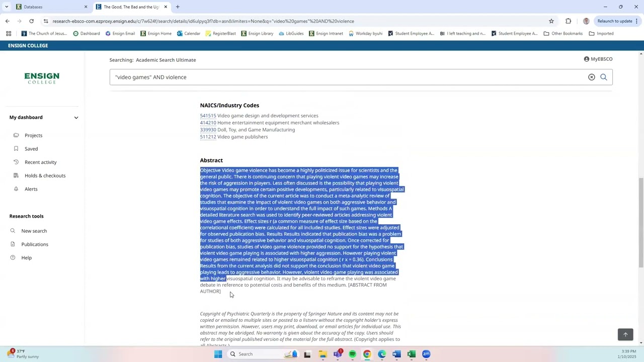Reload the page
Screen dimensions: 644x362
(x=31, y=21)
